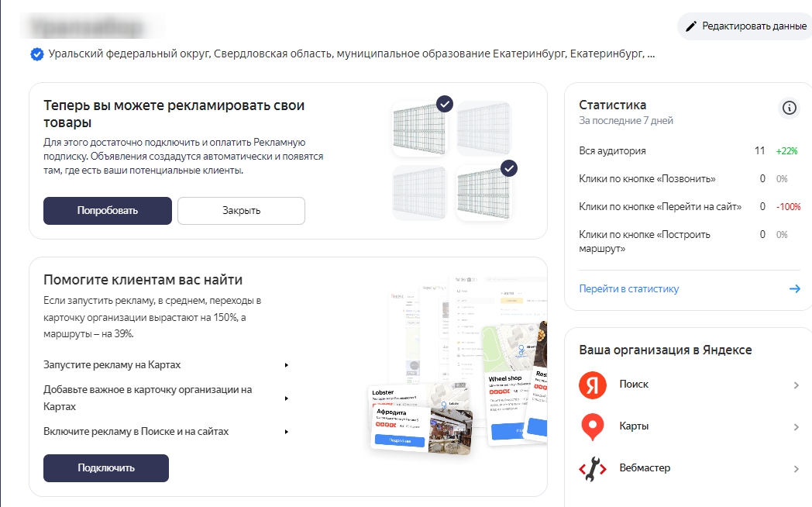Click the pencil icon beside Редактировать данные
812x507 pixels.
coord(691,26)
